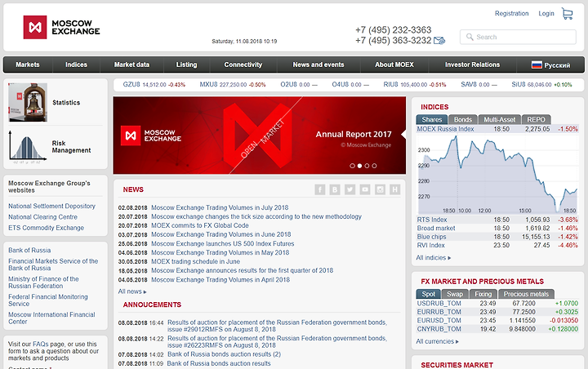Select the Swap tab in FX Market

(455, 294)
